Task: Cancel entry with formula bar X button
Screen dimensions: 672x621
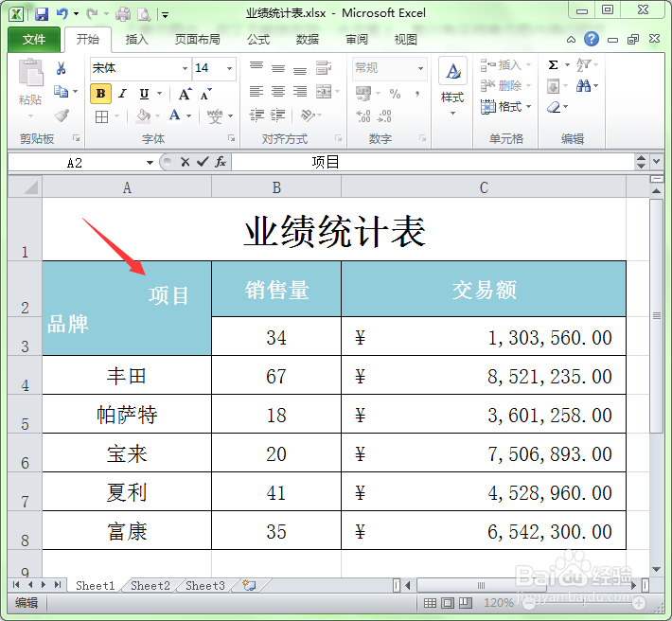Action: click(x=186, y=162)
